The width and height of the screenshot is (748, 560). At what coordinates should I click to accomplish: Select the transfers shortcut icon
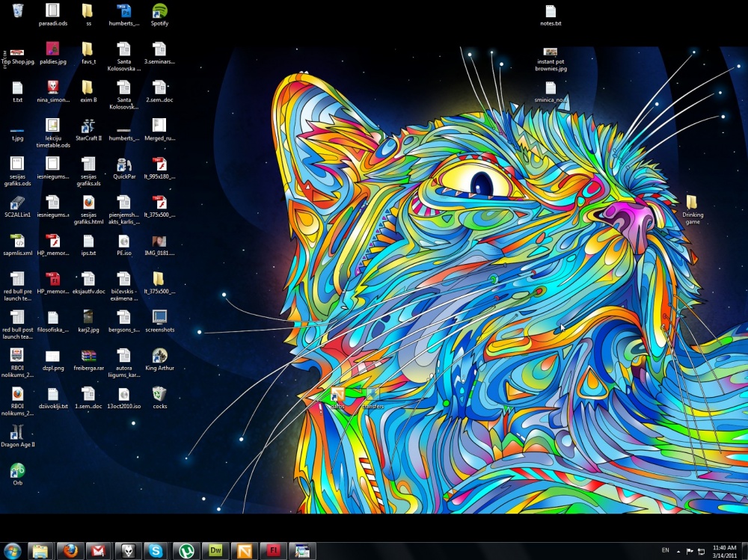pos(373,395)
